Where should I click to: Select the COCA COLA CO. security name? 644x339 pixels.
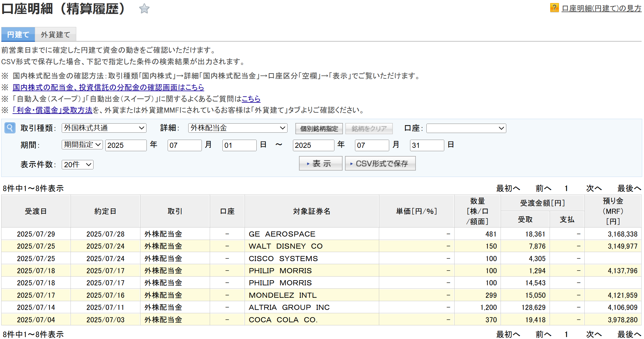point(283,320)
